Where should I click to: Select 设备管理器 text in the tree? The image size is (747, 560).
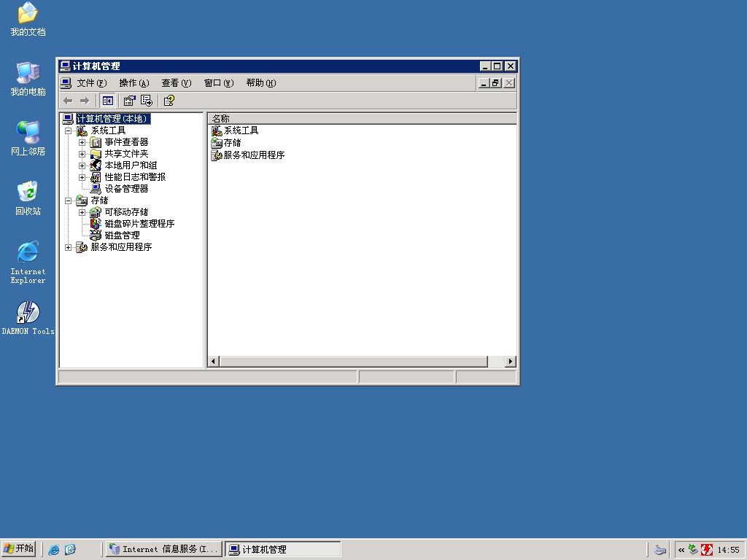[127, 189]
